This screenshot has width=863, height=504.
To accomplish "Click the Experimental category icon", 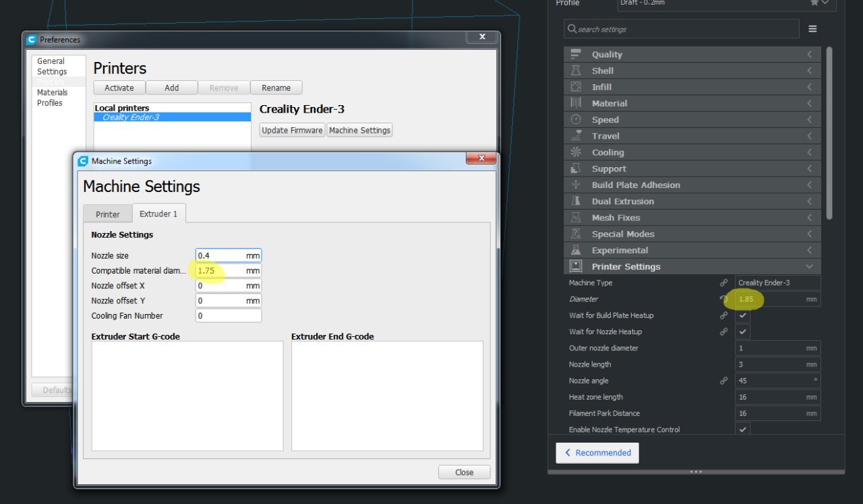I will [576, 250].
